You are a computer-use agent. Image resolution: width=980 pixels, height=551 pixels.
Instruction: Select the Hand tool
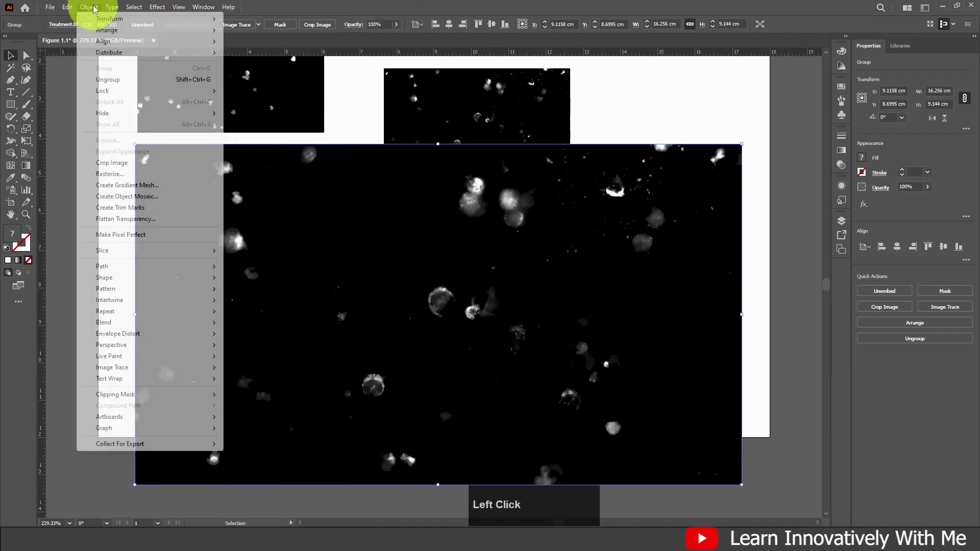pos(11,214)
